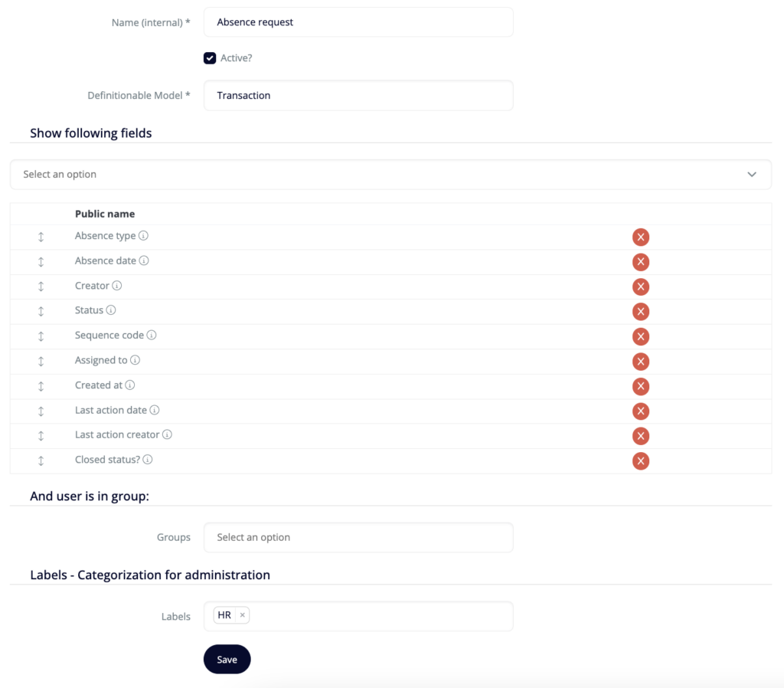
Task: Delete the Status field row
Action: (641, 311)
